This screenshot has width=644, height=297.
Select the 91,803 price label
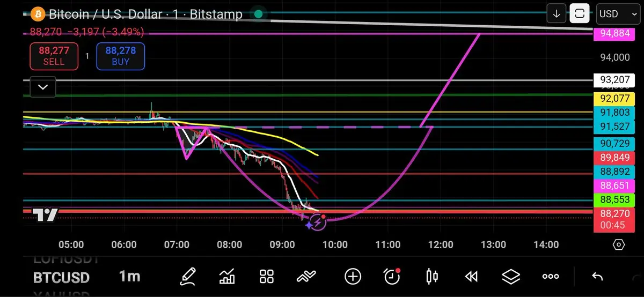(614, 113)
